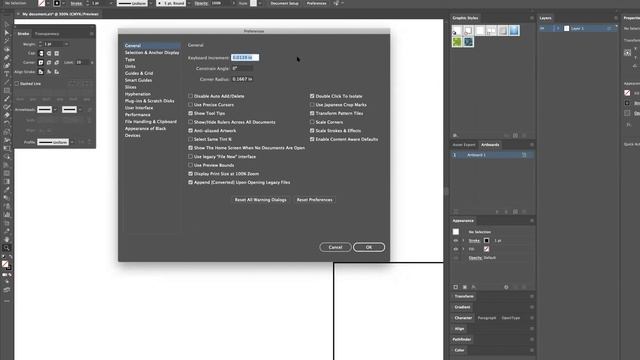Viewport: 640px width, 360px height.
Task: Uncheck Show Tool Tips
Action: (190, 113)
